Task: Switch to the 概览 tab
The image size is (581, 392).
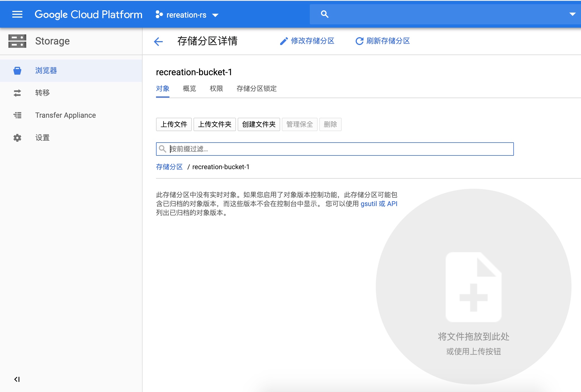Action: (189, 89)
